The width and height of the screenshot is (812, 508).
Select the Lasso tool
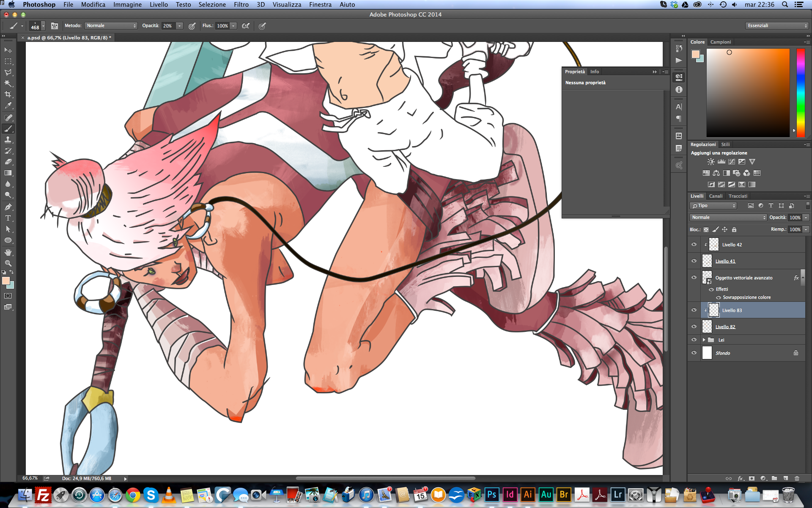(x=8, y=72)
